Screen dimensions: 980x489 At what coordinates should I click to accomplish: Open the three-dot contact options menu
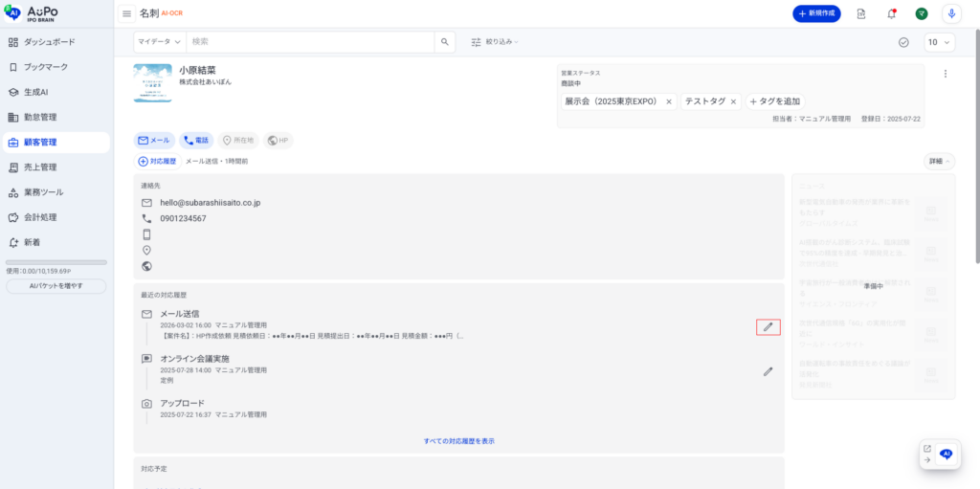(945, 74)
